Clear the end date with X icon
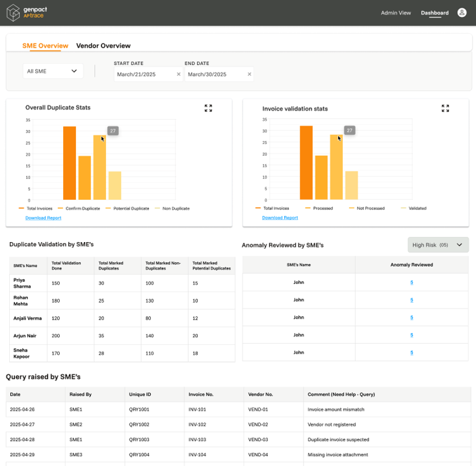This screenshot has width=476, height=466. (x=249, y=74)
